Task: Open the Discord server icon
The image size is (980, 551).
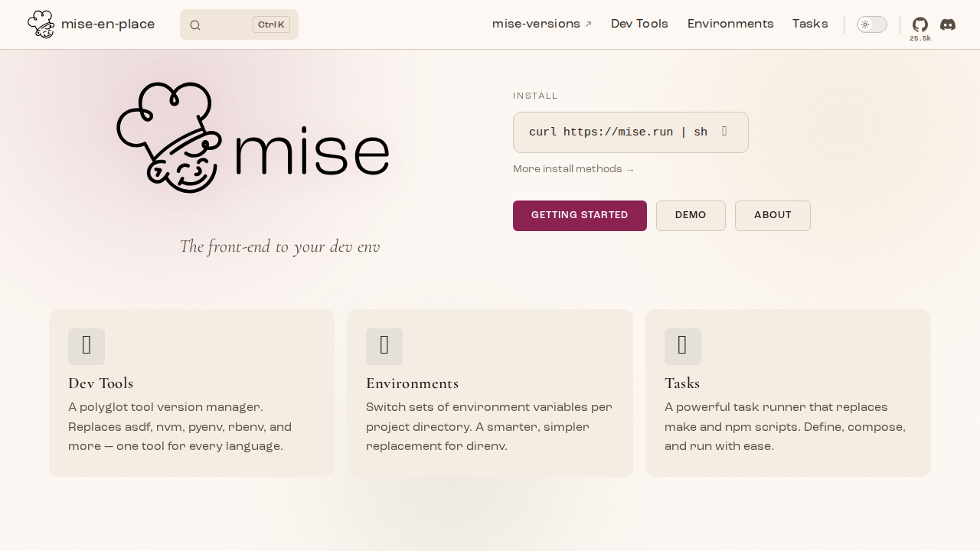Action: click(948, 24)
